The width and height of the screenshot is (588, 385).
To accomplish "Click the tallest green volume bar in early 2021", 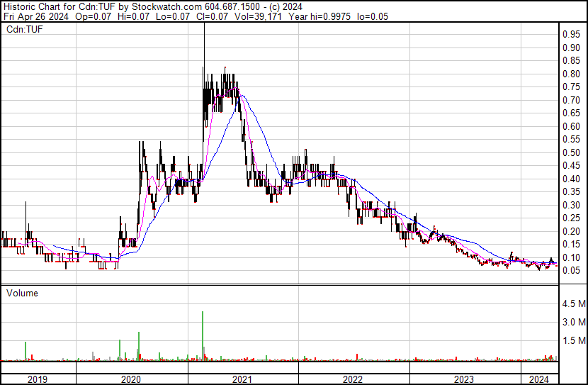I will click(x=203, y=336).
